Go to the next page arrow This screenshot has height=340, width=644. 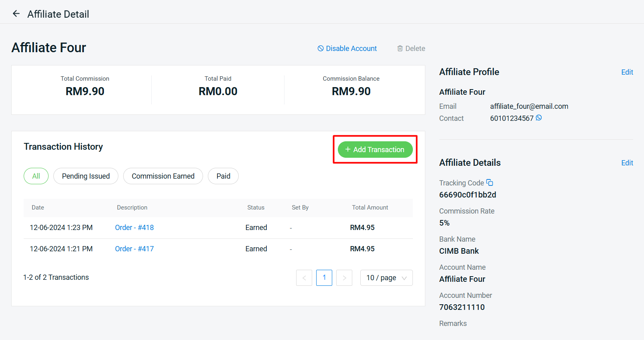click(344, 278)
